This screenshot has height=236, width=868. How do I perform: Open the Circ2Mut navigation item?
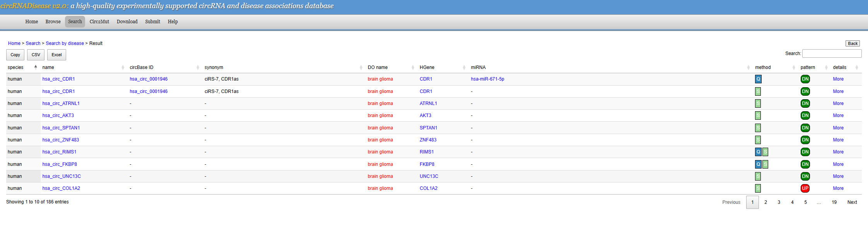tap(99, 22)
